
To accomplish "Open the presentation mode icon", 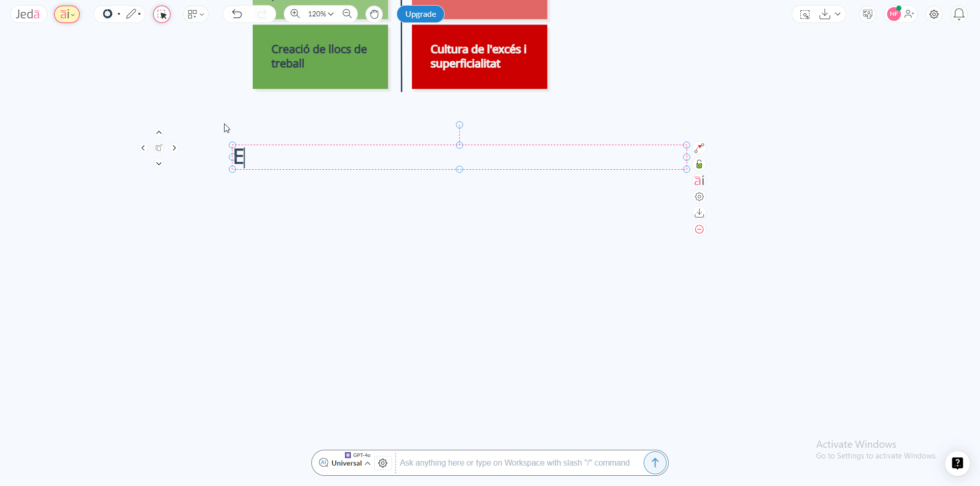I will (x=867, y=14).
